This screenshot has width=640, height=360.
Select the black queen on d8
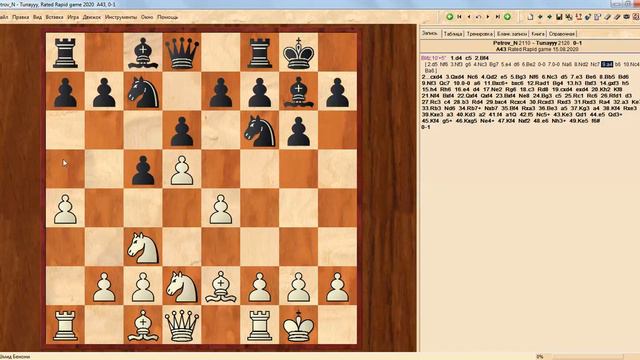coord(182,52)
